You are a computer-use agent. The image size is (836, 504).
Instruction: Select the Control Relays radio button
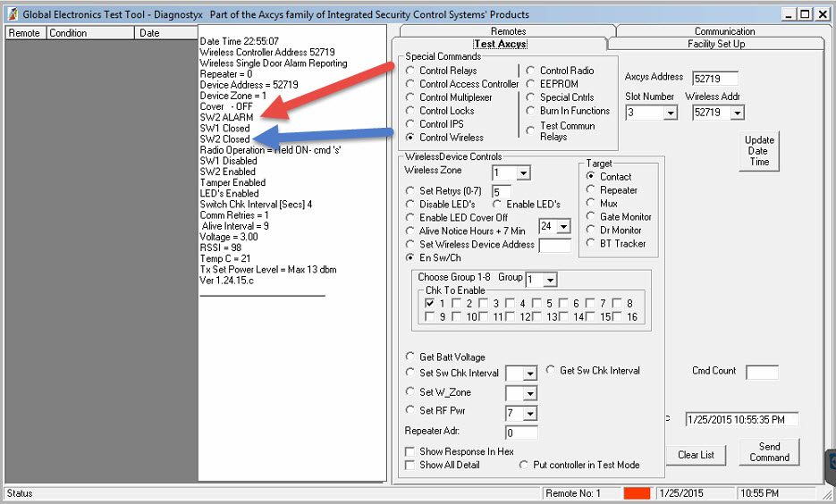coord(410,71)
